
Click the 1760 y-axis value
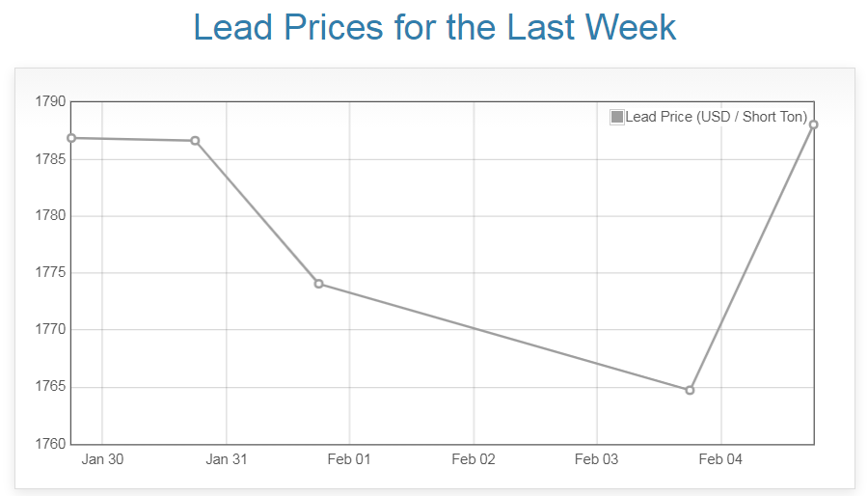(50, 444)
